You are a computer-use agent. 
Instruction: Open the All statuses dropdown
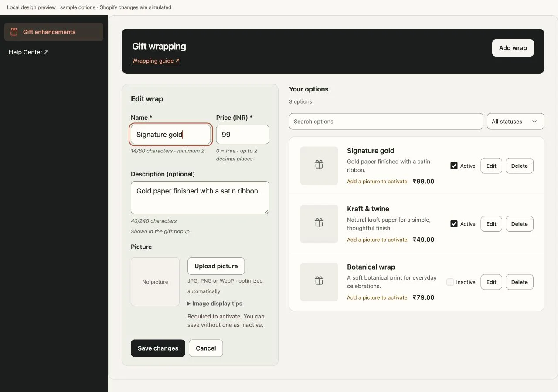coord(515,122)
